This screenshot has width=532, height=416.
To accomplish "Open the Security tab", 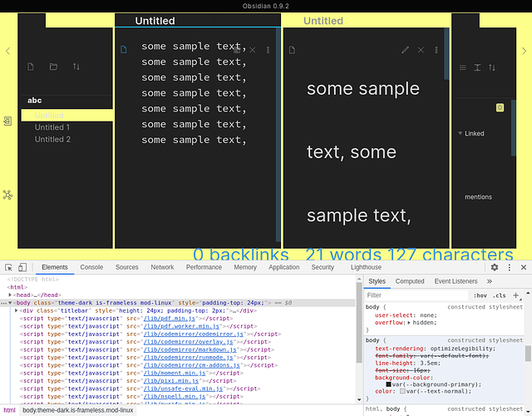I will pos(323,267).
